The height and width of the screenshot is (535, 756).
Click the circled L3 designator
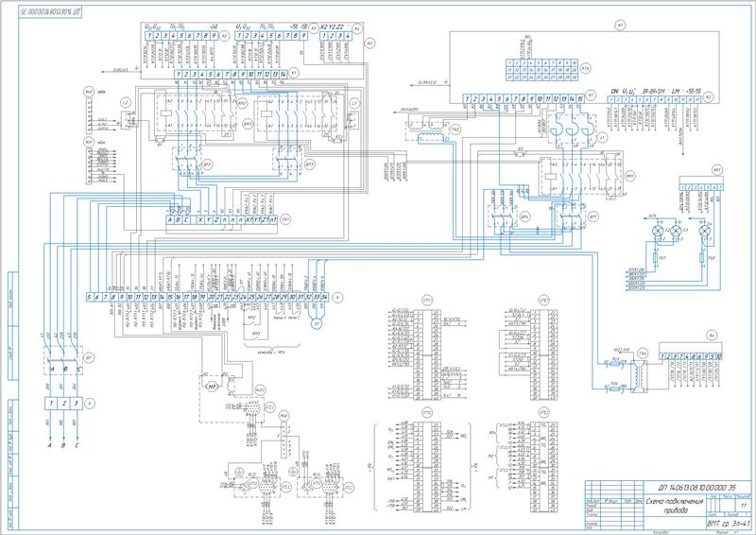355,103
